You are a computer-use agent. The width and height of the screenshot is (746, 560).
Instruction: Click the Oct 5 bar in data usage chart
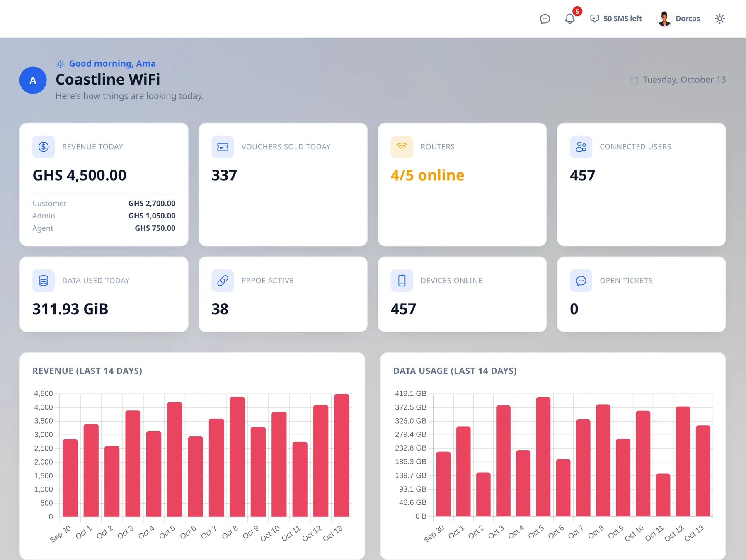pos(543,457)
